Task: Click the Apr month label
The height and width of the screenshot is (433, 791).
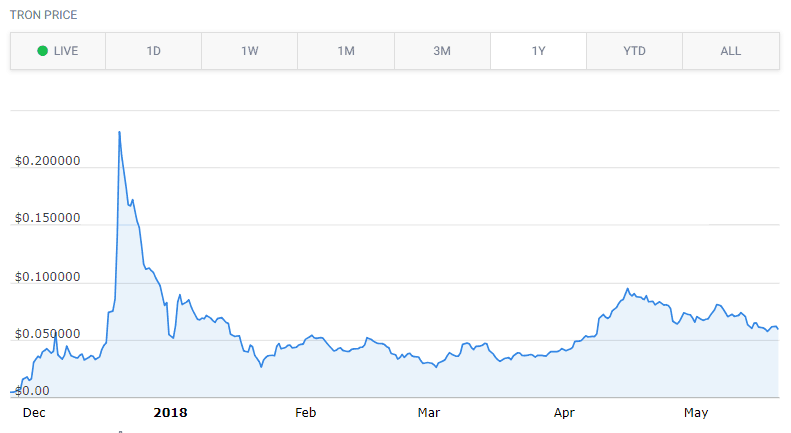Action: pyautogui.click(x=564, y=413)
